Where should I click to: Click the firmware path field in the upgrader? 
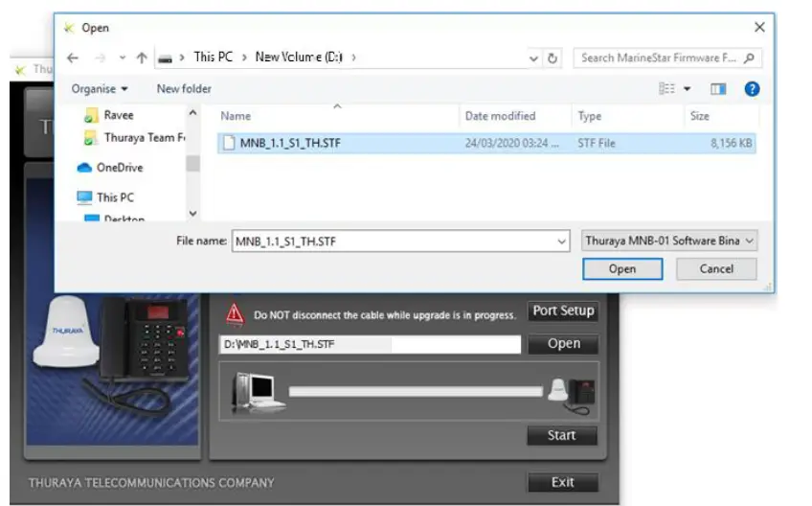coord(371,344)
